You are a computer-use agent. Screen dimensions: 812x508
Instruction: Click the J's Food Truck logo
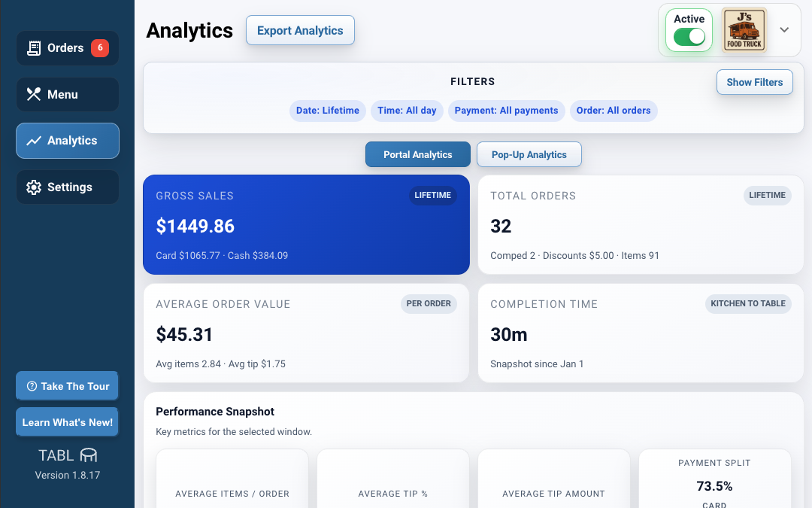point(744,30)
